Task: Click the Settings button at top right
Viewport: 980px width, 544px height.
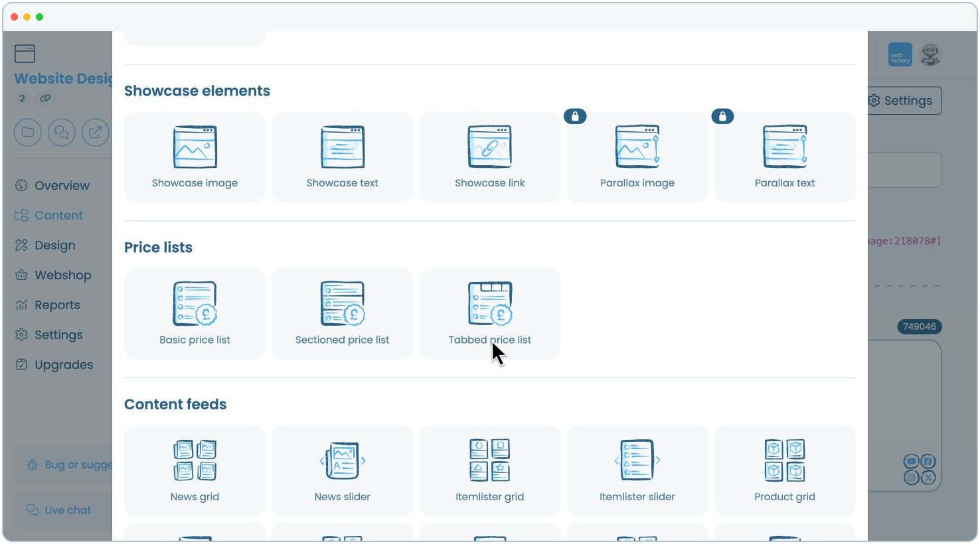Action: (x=904, y=101)
